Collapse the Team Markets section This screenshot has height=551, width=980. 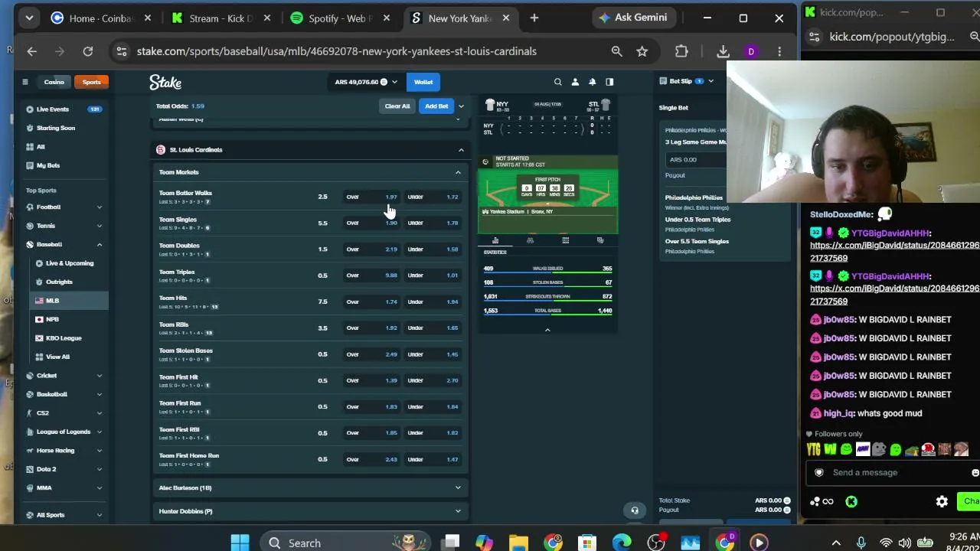click(x=458, y=172)
